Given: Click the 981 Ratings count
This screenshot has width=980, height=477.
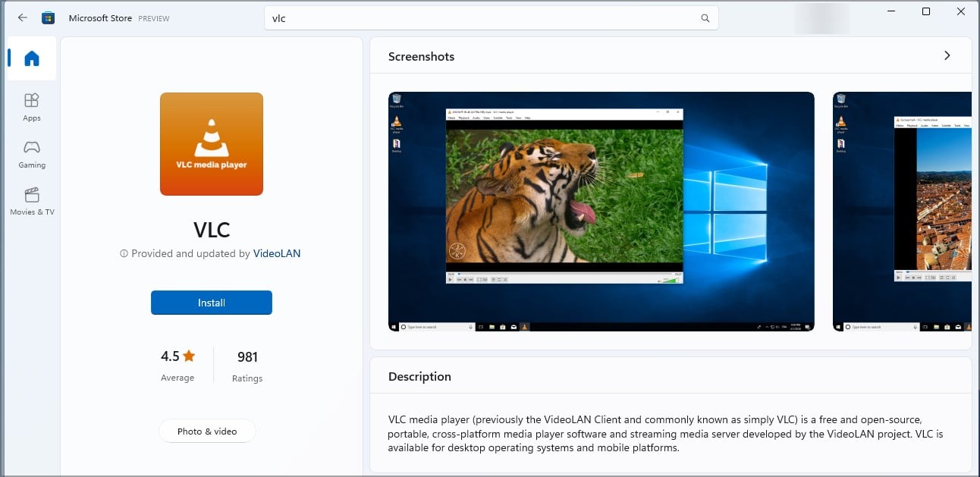Looking at the screenshot, I should tap(247, 365).
